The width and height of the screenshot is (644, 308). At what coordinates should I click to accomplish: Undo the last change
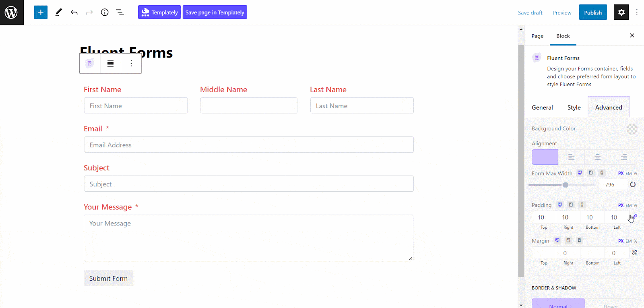tap(74, 12)
